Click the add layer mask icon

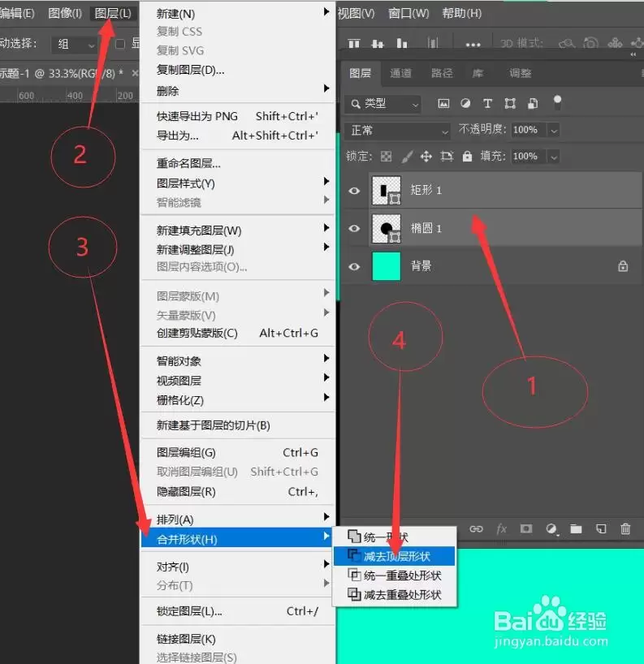click(x=526, y=528)
